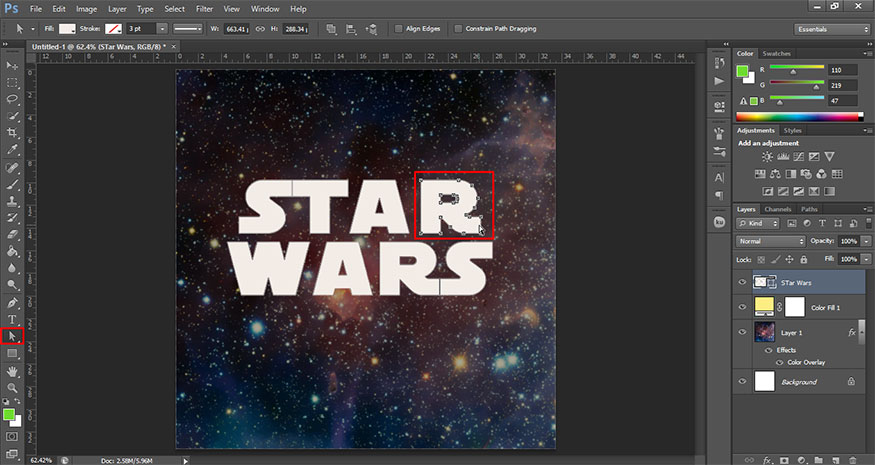Click the shape Fill color swatch
The width and height of the screenshot is (875, 465).
[x=67, y=29]
